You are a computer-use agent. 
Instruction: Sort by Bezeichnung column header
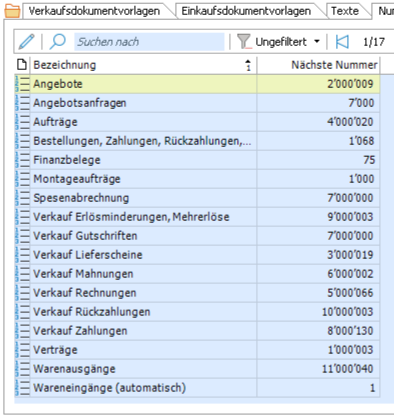coord(143,65)
